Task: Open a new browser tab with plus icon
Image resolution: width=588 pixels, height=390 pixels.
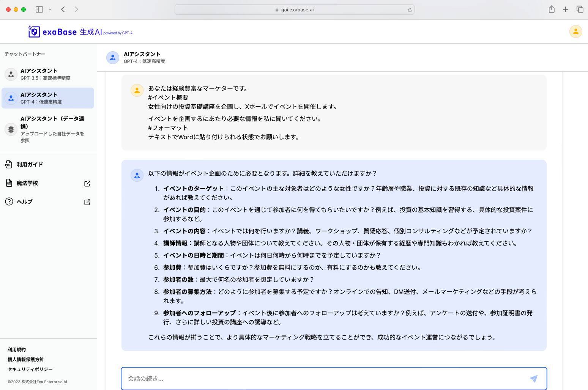Action: (566, 9)
